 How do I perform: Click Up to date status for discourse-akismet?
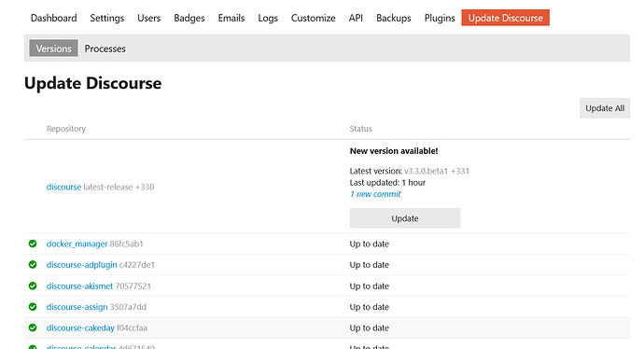(x=370, y=286)
